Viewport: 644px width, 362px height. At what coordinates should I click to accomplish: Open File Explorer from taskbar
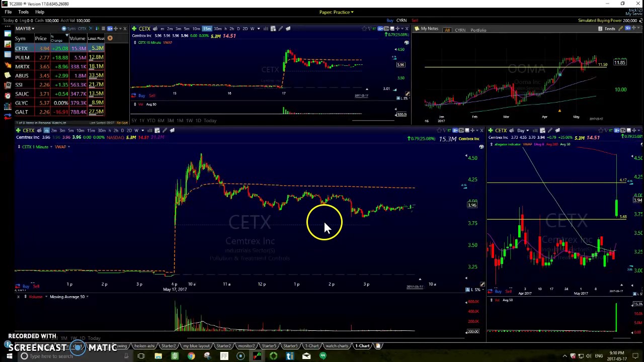click(x=158, y=356)
